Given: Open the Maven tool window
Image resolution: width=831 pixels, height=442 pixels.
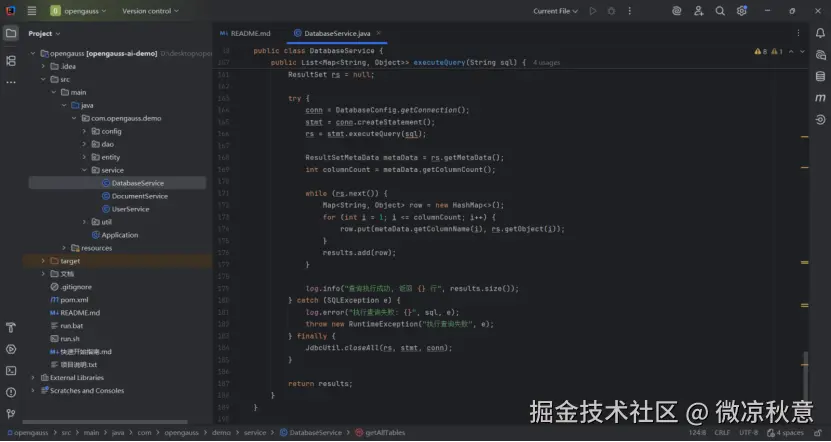Looking at the screenshot, I should point(820,98).
